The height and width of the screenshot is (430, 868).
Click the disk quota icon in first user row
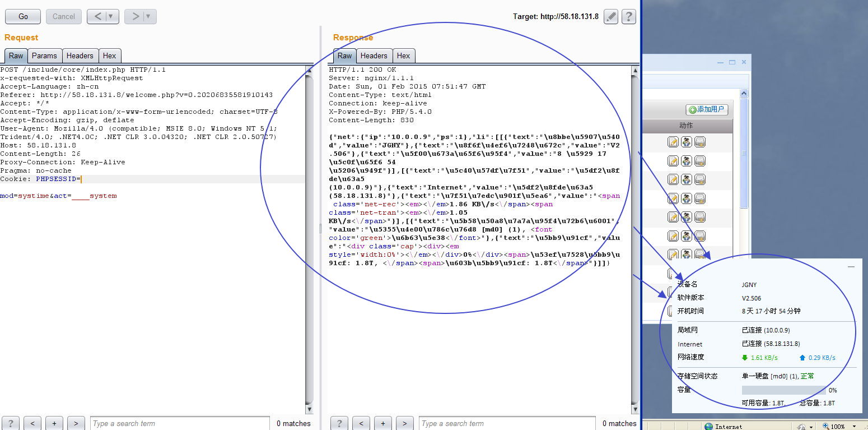point(700,142)
